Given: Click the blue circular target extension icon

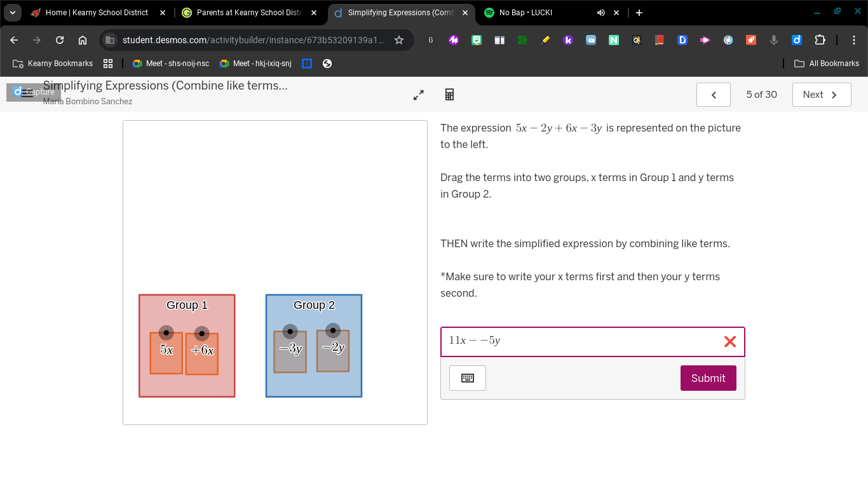Looking at the screenshot, I should pos(728,40).
